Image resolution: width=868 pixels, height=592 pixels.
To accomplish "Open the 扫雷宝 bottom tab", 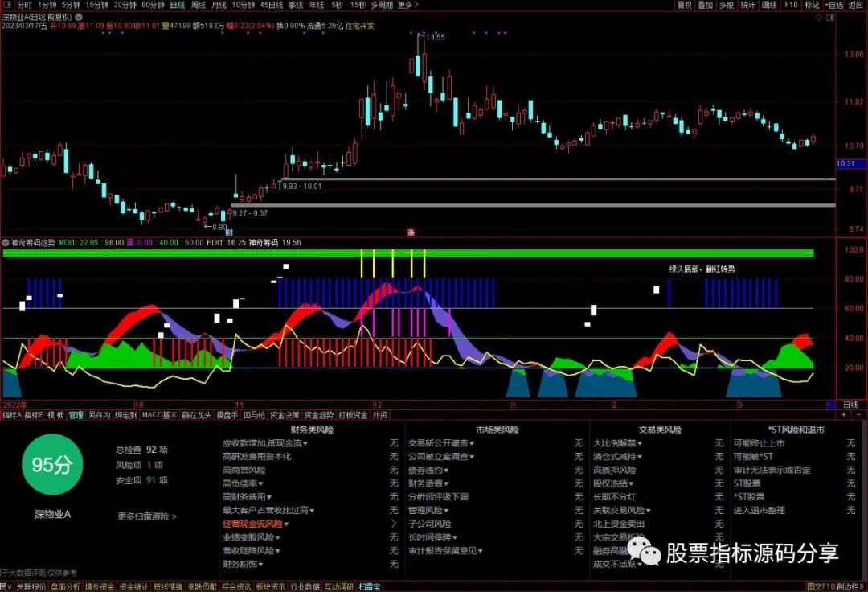I will [370, 586].
